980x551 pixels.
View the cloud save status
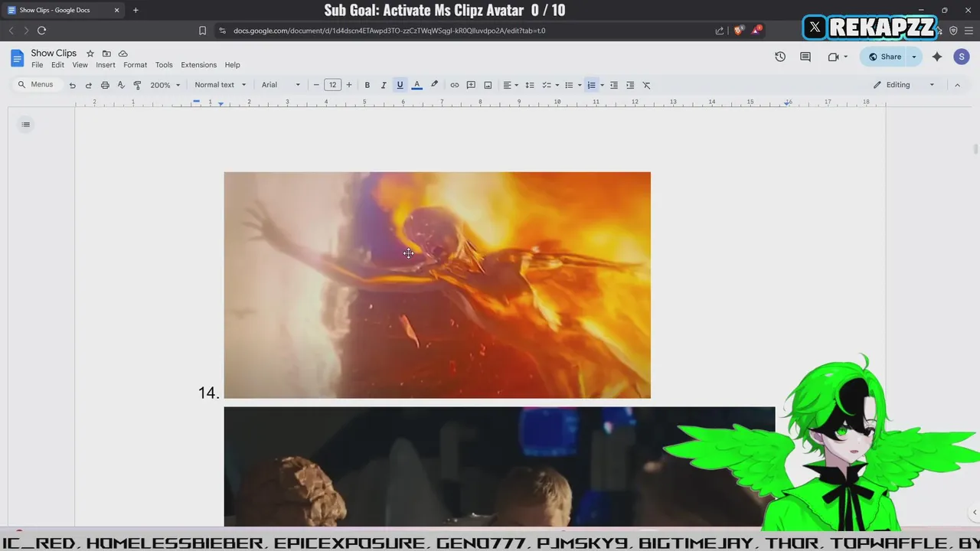[122, 54]
